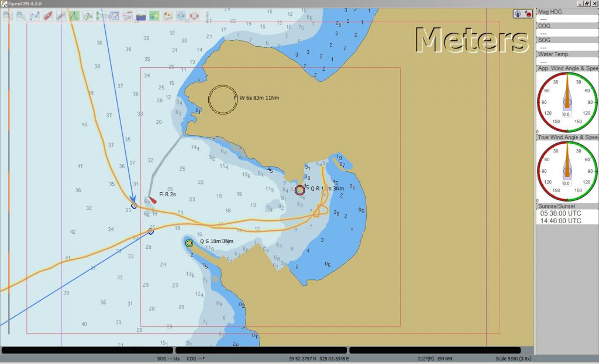The width and height of the screenshot is (599, 364).
Task: Click the Man Overboard lifebuoy icon
Action: coord(194,16)
